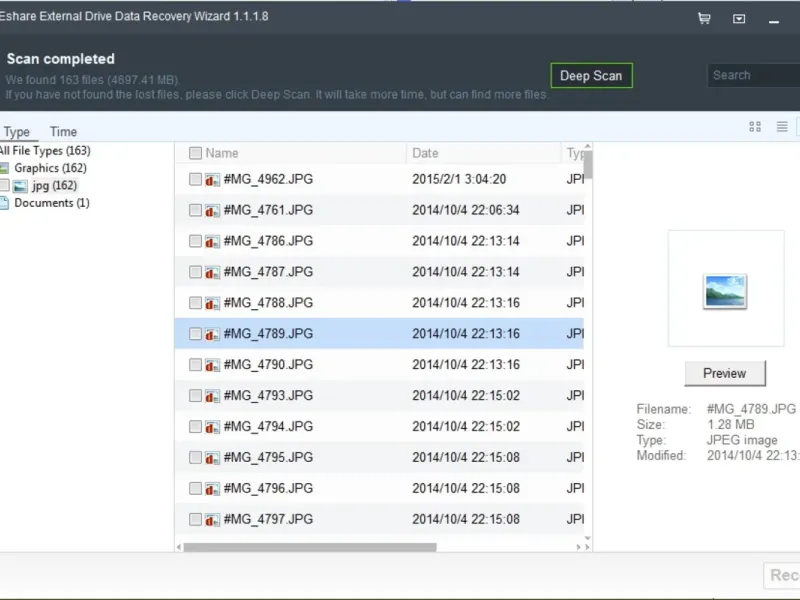Tick the checkbox for #MG_4787.JPG
Viewport: 800px width, 600px height.
195,272
